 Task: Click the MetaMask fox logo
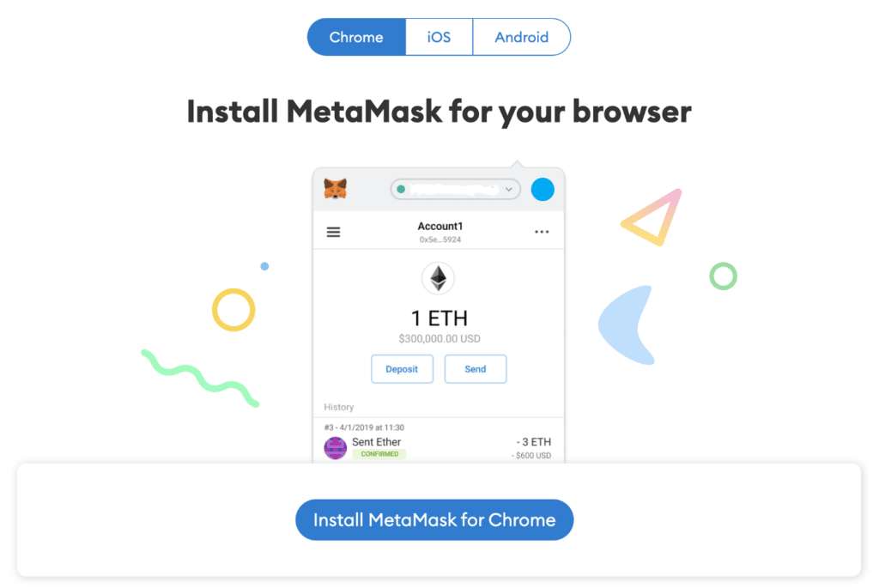pos(336,189)
